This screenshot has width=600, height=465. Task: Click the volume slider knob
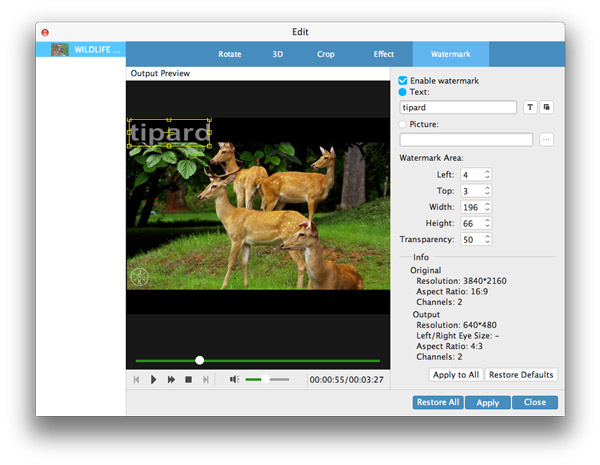(265, 379)
